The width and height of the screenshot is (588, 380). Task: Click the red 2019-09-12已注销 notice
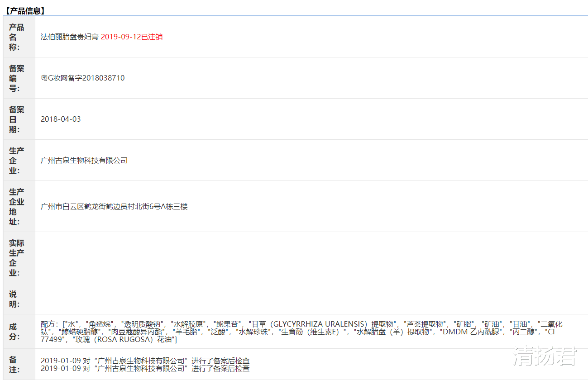(132, 37)
